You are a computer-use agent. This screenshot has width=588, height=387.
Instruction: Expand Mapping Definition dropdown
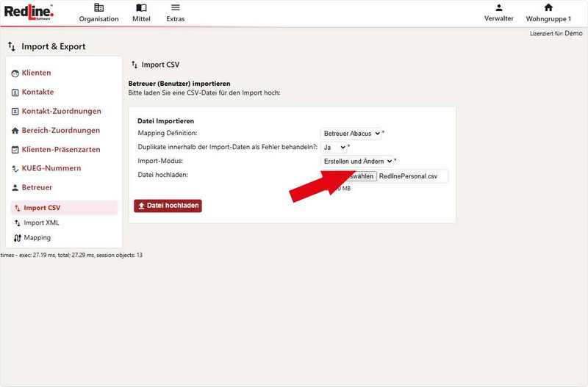pos(351,134)
